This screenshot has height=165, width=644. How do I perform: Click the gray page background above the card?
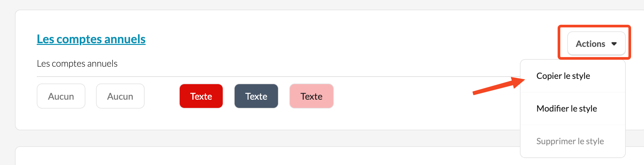coord(265,5)
